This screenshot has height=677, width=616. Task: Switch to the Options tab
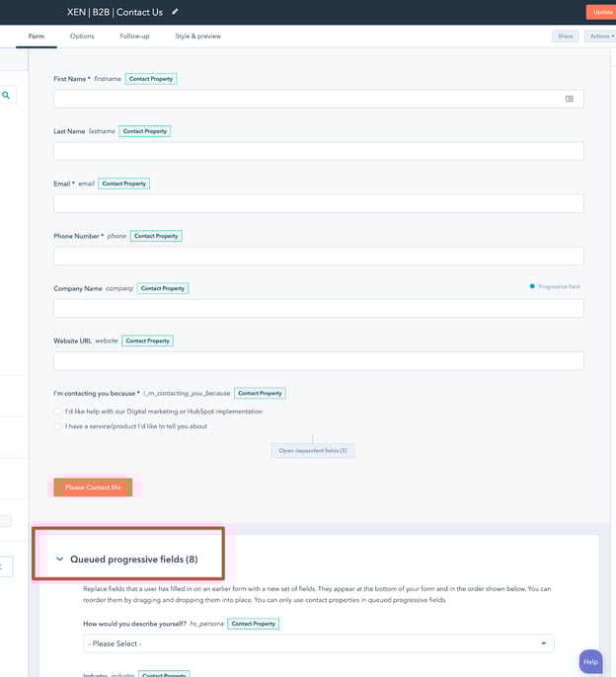pyautogui.click(x=82, y=37)
